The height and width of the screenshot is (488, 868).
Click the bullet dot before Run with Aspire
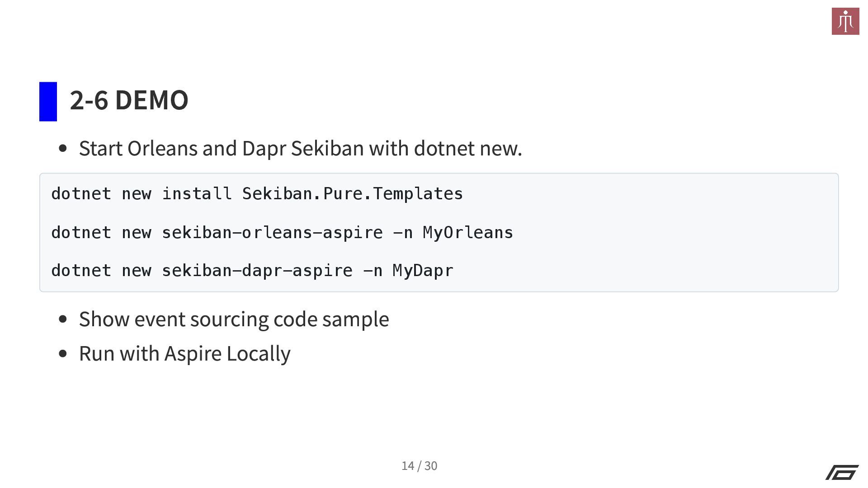[63, 353]
